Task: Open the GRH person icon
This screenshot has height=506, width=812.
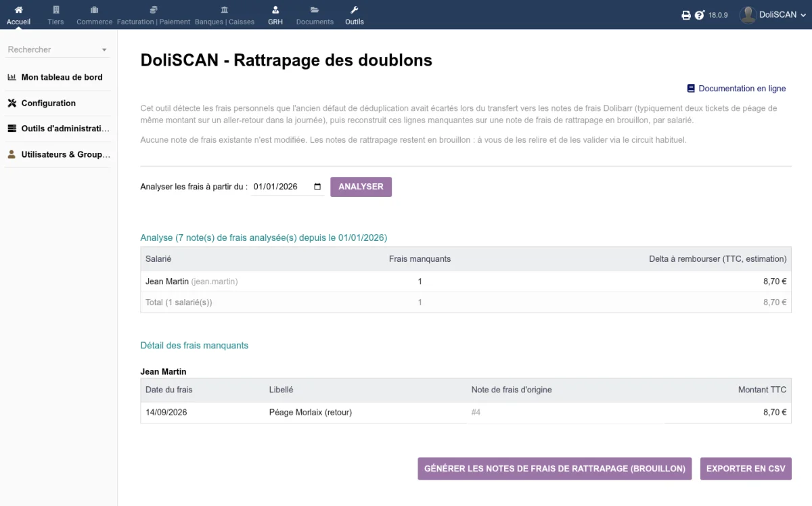Action: tap(275, 10)
